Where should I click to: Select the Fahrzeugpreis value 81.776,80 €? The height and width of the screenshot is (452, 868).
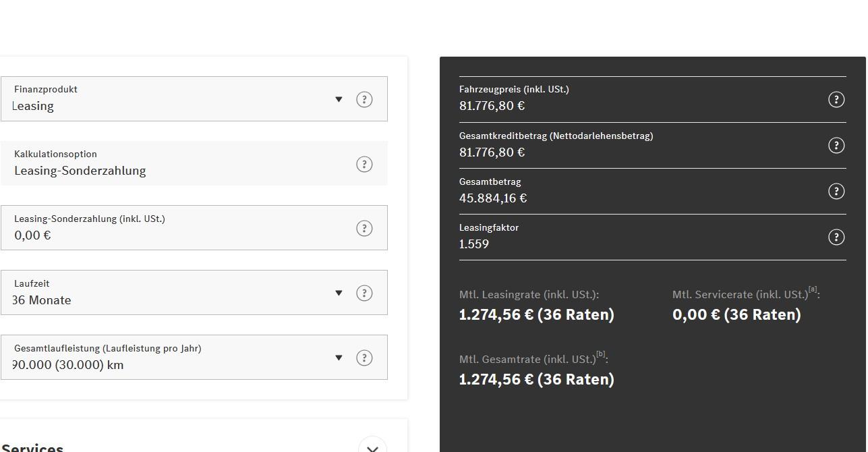(x=492, y=106)
